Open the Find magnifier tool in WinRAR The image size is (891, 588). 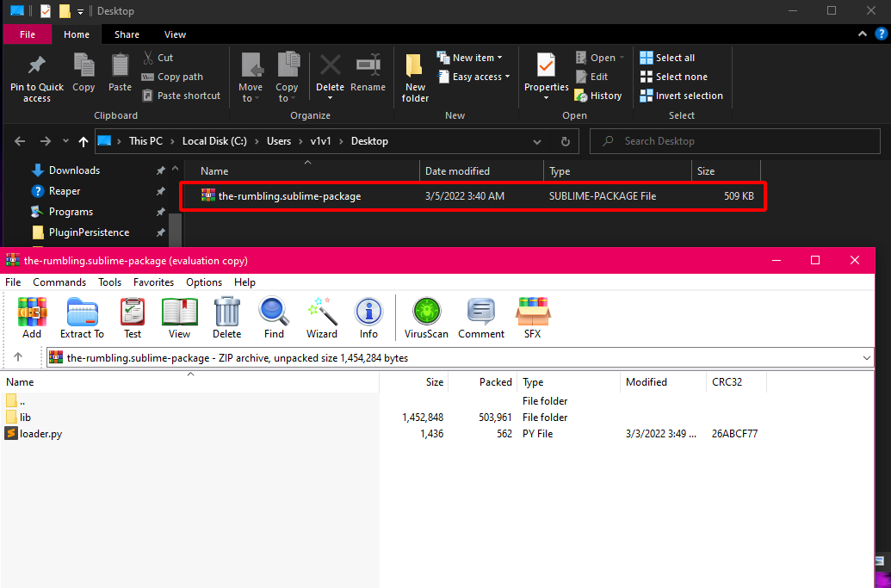pos(274,318)
